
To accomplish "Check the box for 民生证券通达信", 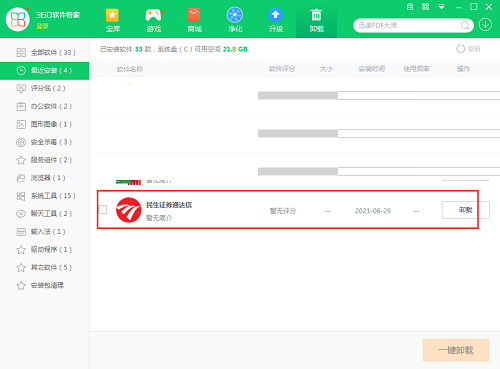I will click(103, 209).
